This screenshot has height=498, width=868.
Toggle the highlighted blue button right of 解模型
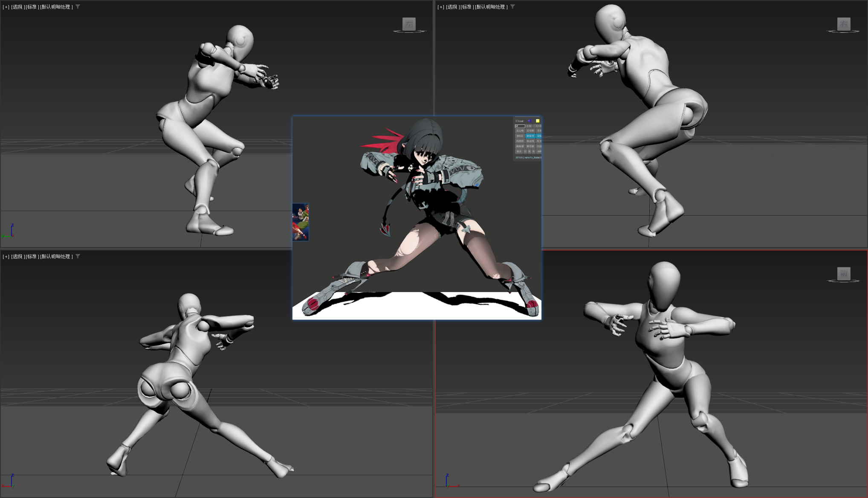tap(539, 136)
